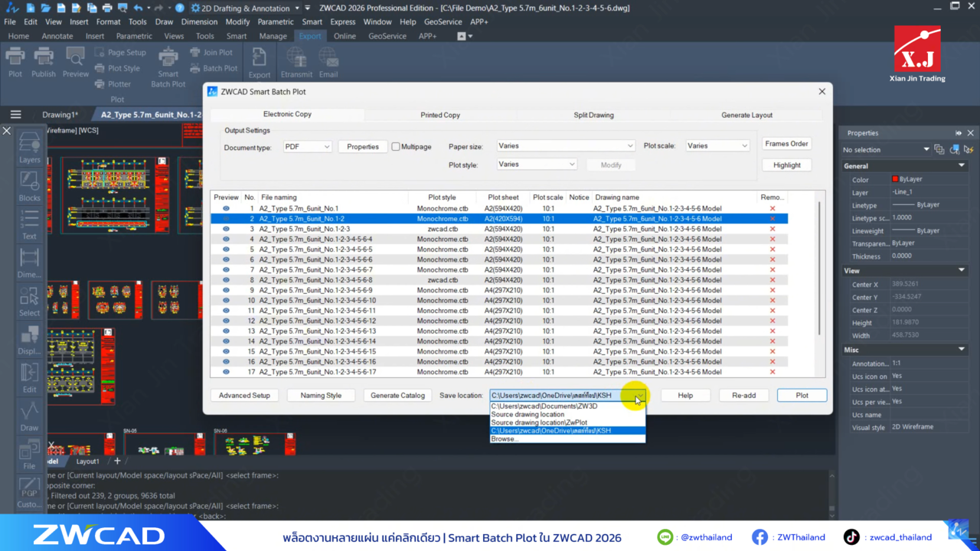Click Join Plot in the ribbon
The height and width of the screenshot is (551, 980).
(x=211, y=53)
